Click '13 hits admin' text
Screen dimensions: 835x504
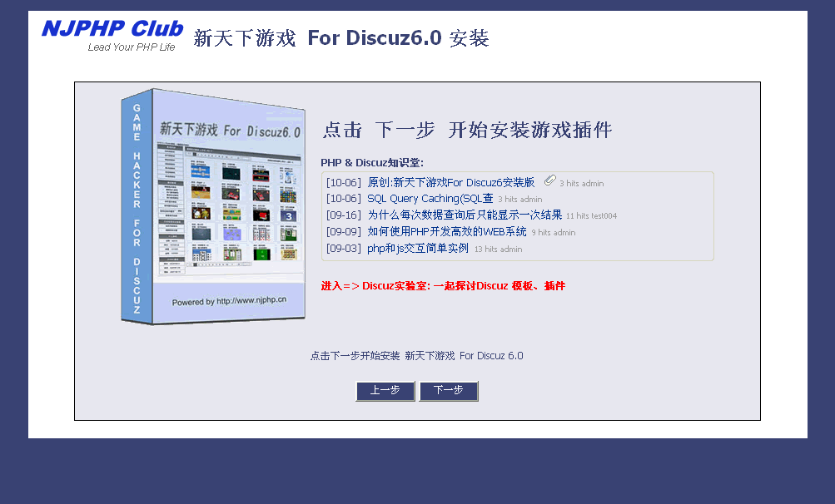(x=498, y=249)
